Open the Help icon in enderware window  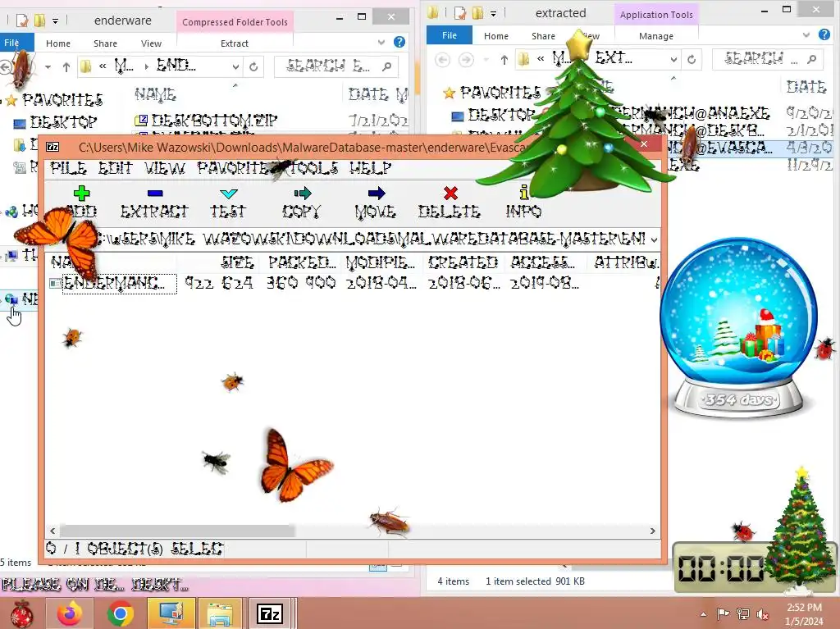tap(399, 42)
